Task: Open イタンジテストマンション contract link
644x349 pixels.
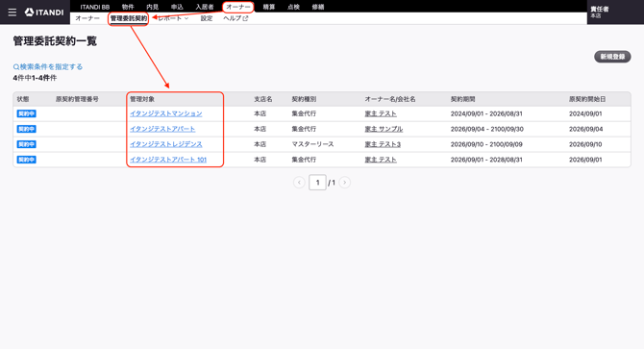Action: click(166, 113)
